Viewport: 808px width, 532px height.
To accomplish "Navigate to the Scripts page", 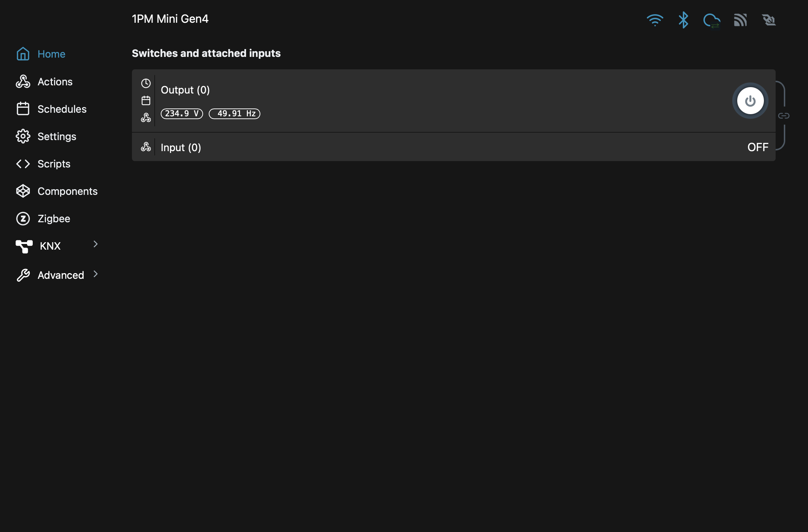I will [54, 164].
